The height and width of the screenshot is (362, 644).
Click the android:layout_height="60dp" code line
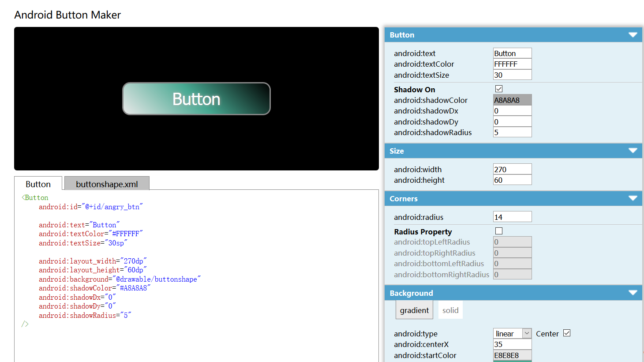point(93,270)
